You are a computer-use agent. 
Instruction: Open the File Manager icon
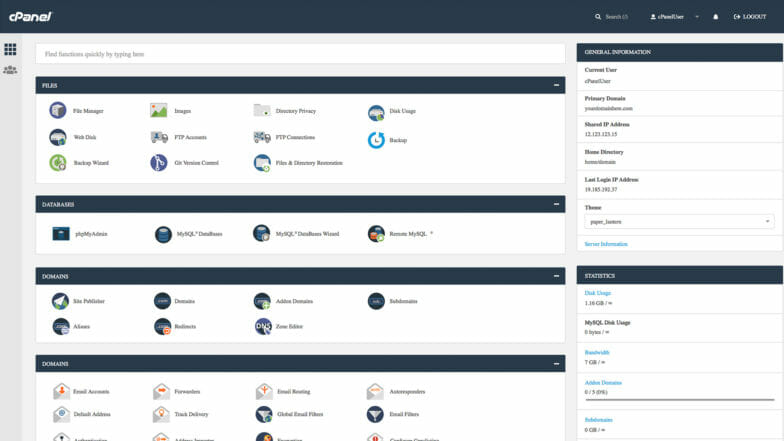pyautogui.click(x=58, y=110)
